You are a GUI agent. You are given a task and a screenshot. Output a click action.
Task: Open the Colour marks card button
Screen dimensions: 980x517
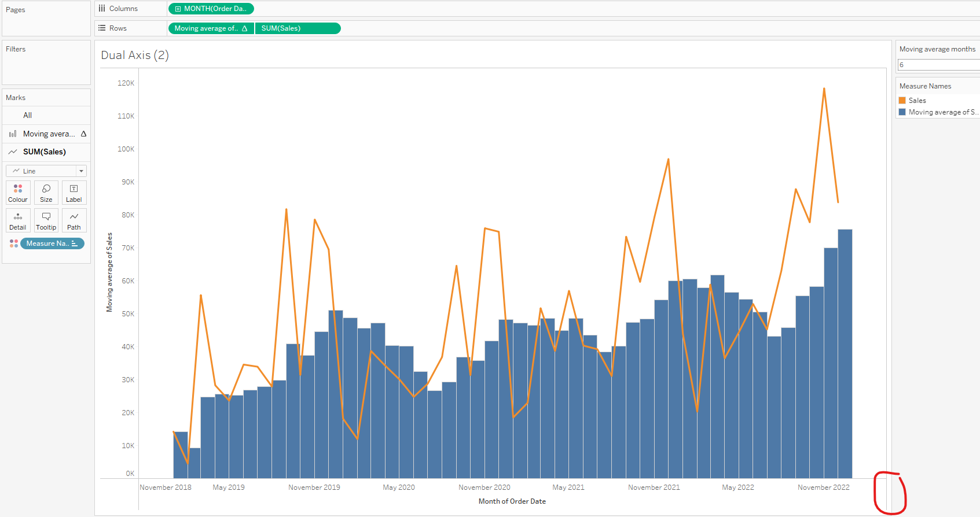click(18, 193)
